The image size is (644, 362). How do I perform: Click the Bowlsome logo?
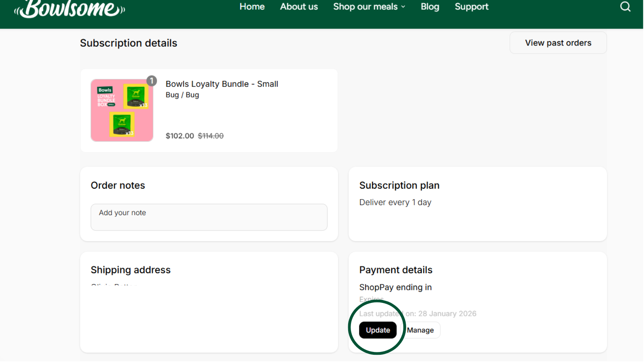(x=70, y=9)
